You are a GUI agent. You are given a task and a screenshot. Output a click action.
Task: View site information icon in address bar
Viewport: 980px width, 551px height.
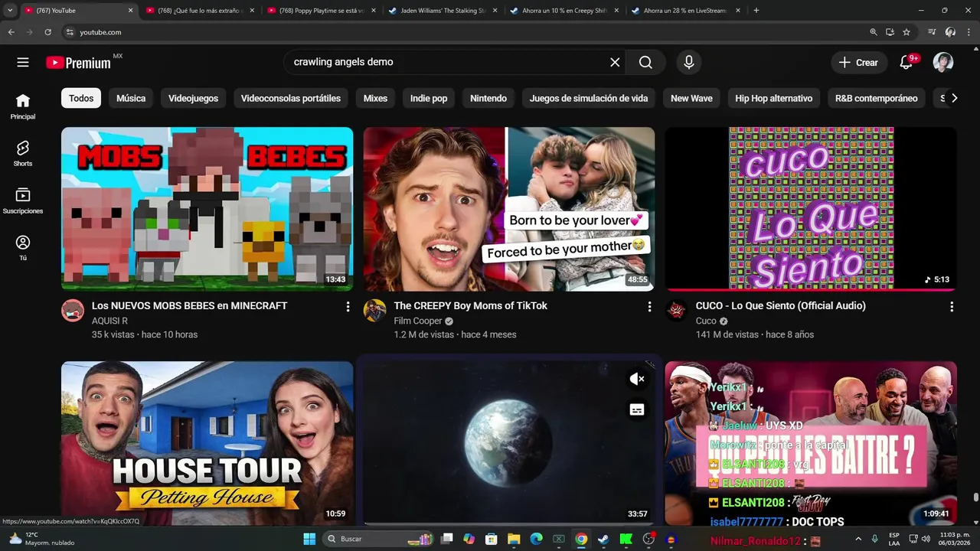tap(70, 32)
